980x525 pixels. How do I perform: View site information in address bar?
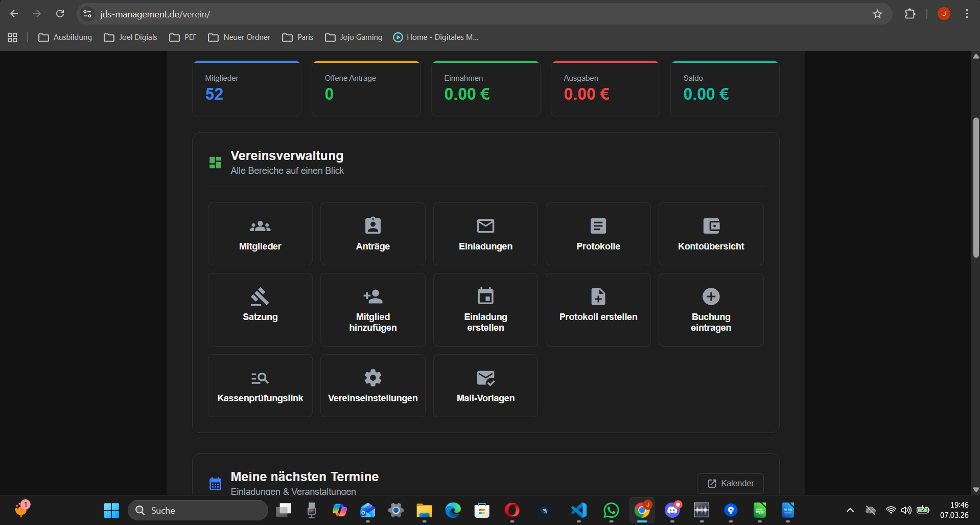pyautogui.click(x=87, y=14)
